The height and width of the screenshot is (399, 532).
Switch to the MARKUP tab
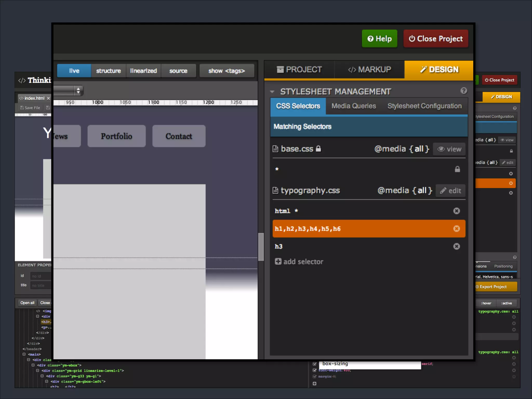(x=369, y=70)
